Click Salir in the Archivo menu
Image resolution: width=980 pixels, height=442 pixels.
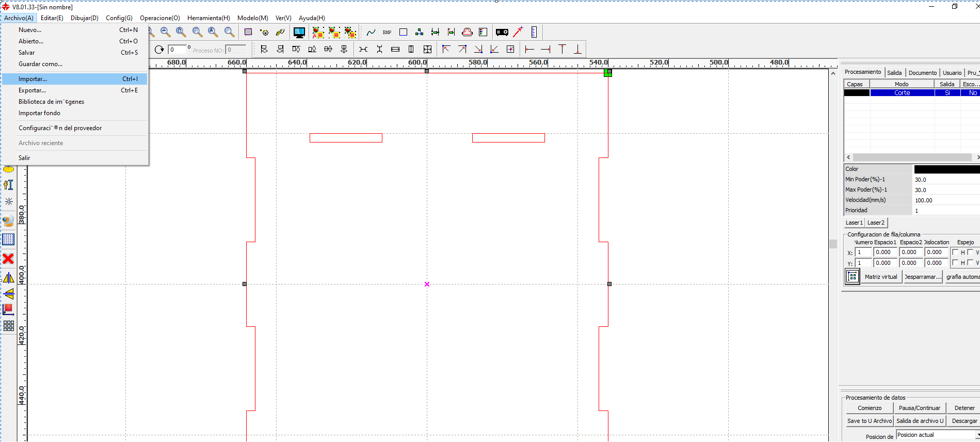coord(75,158)
